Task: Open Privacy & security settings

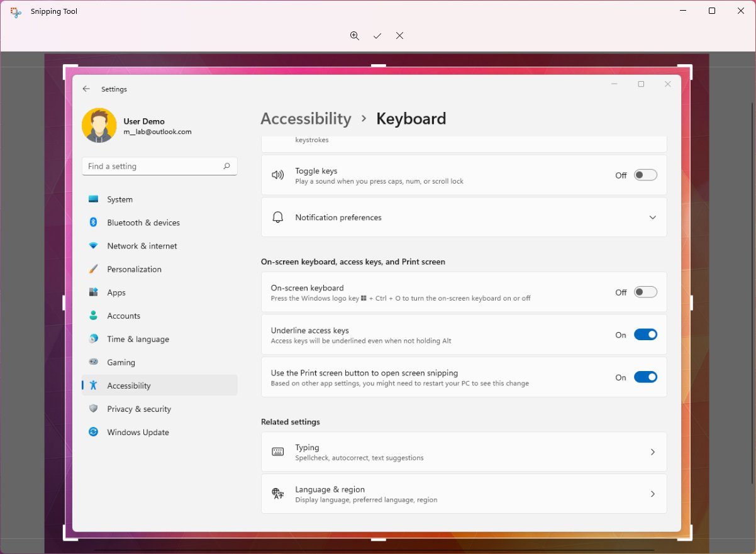Action: (95, 409)
